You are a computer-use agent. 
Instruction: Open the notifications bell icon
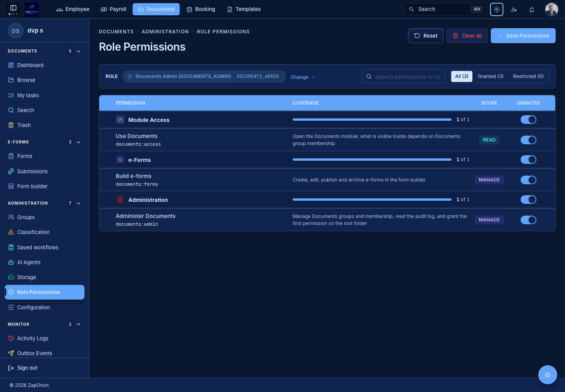(532, 9)
